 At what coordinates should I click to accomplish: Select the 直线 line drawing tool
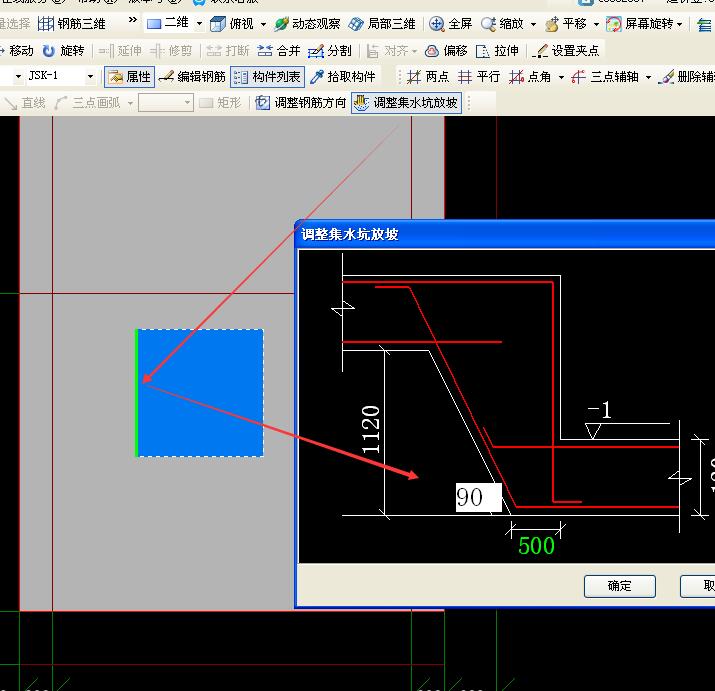[25, 103]
